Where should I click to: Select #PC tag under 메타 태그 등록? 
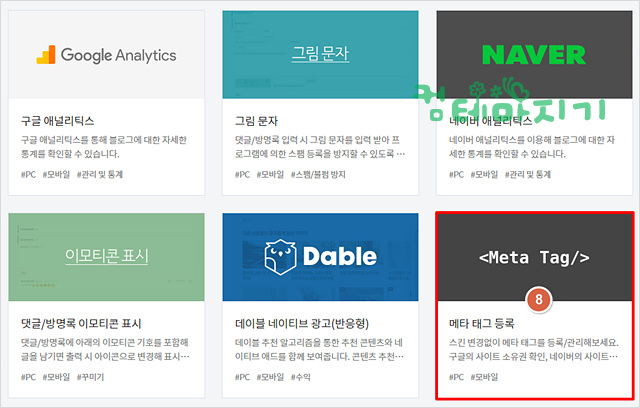(x=456, y=377)
